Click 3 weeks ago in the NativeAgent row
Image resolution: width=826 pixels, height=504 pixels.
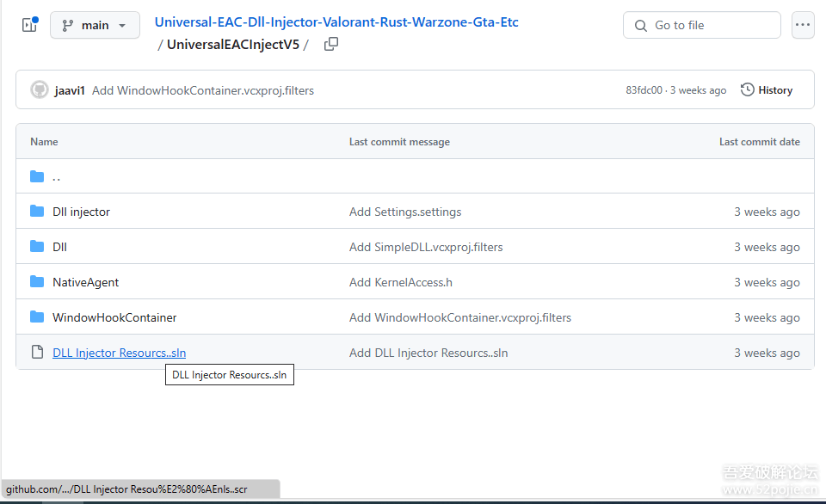[x=767, y=282]
